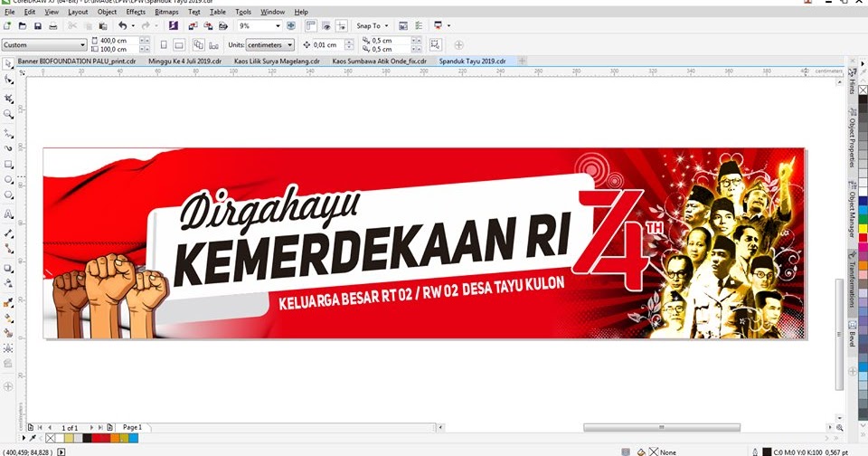868x456 pixels.
Task: Toggle Current page layout button
Action: [x=213, y=45]
